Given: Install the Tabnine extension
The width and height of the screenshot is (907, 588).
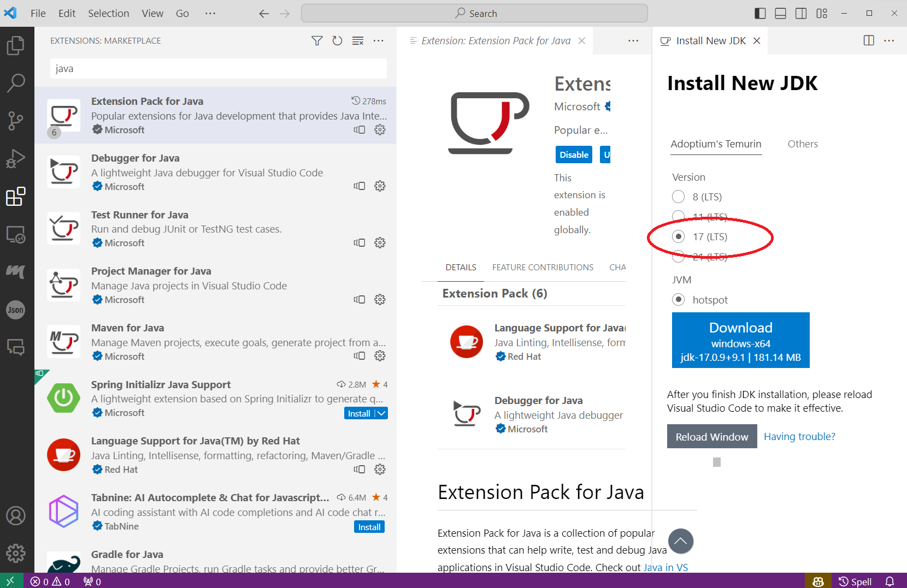Looking at the screenshot, I should [x=369, y=527].
